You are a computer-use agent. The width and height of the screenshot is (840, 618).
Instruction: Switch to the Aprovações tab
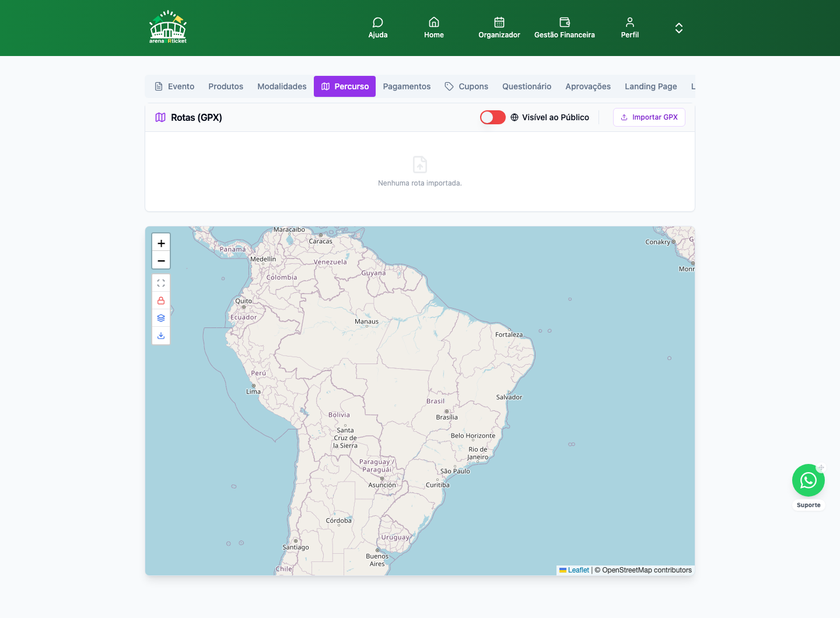tap(588, 86)
